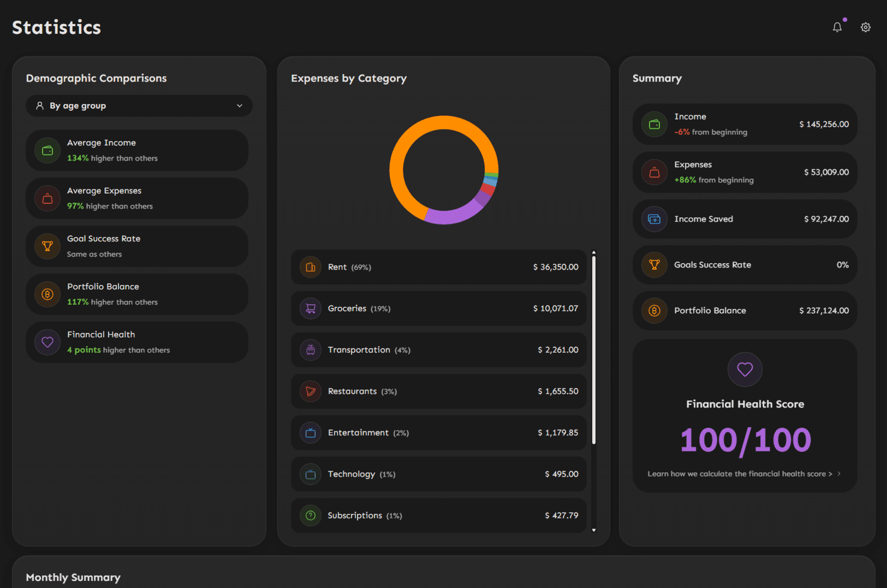Click the Goals Success Rate trophy icon in Summary
Screen dimensions: 887x588
(x=654, y=265)
